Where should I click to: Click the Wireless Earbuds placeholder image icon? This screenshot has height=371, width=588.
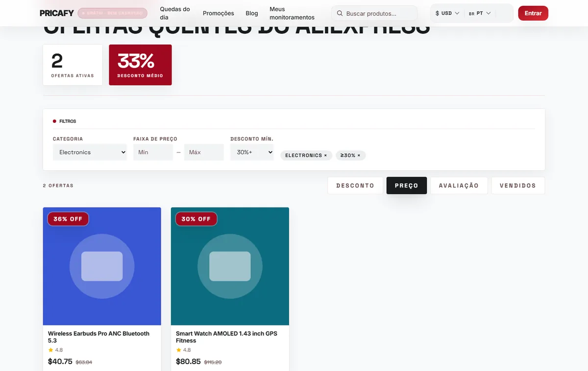tap(102, 266)
